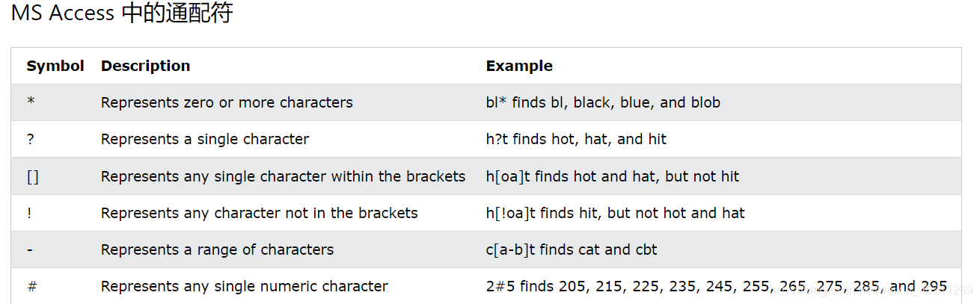Click the "h[!oa]t finds hit" example
The height and width of the screenshot is (304, 980).
(x=615, y=213)
